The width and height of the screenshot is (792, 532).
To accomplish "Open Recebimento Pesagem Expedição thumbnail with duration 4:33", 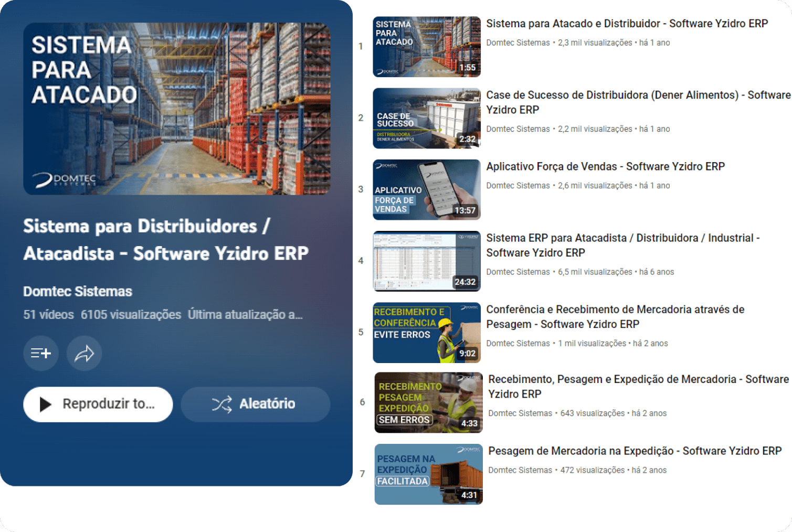I will click(x=429, y=402).
